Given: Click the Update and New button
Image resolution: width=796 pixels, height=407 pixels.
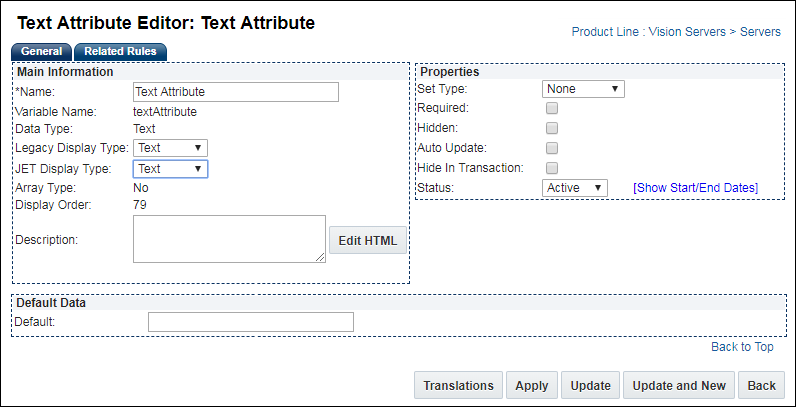Looking at the screenshot, I should point(679,386).
